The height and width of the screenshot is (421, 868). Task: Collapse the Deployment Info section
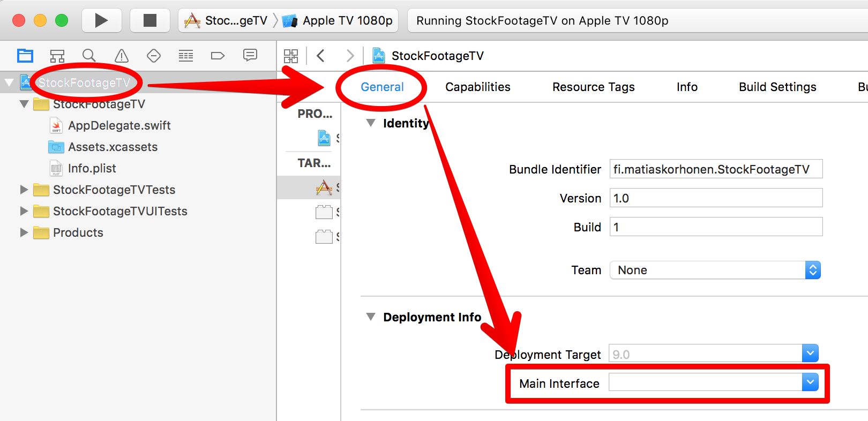click(x=370, y=317)
